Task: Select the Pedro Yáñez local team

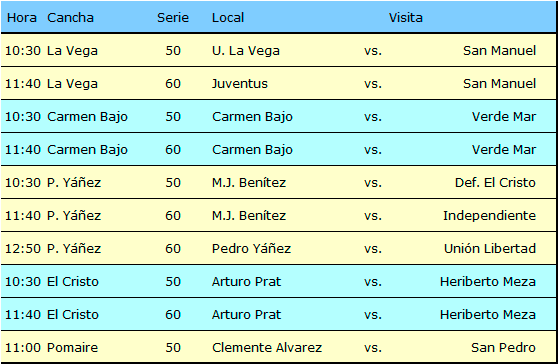Action: pyautogui.click(x=251, y=248)
